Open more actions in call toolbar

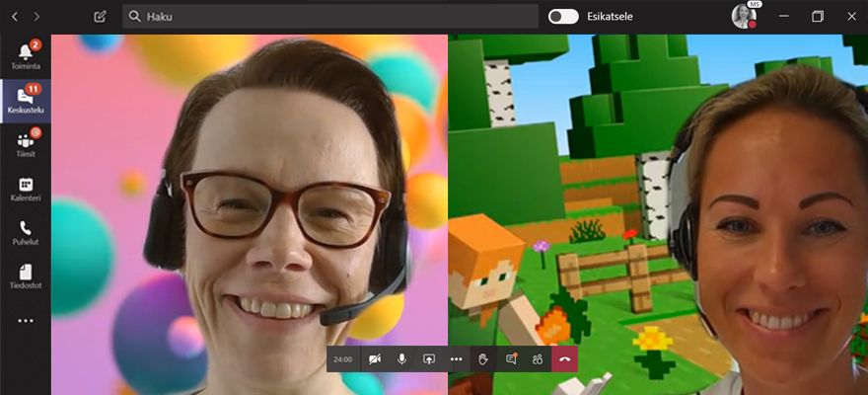[456, 359]
